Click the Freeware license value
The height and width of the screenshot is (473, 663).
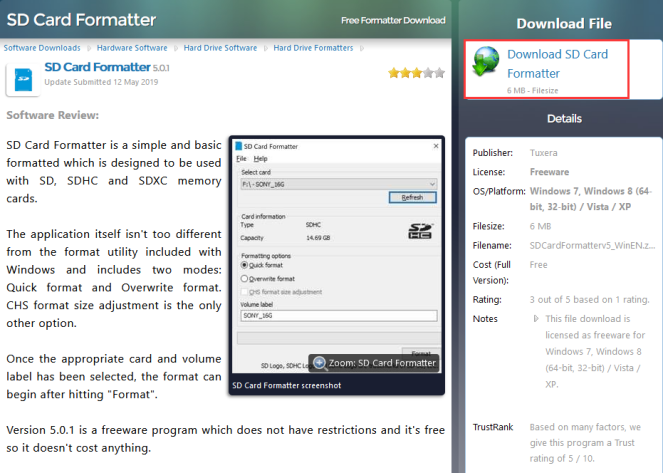point(549,172)
